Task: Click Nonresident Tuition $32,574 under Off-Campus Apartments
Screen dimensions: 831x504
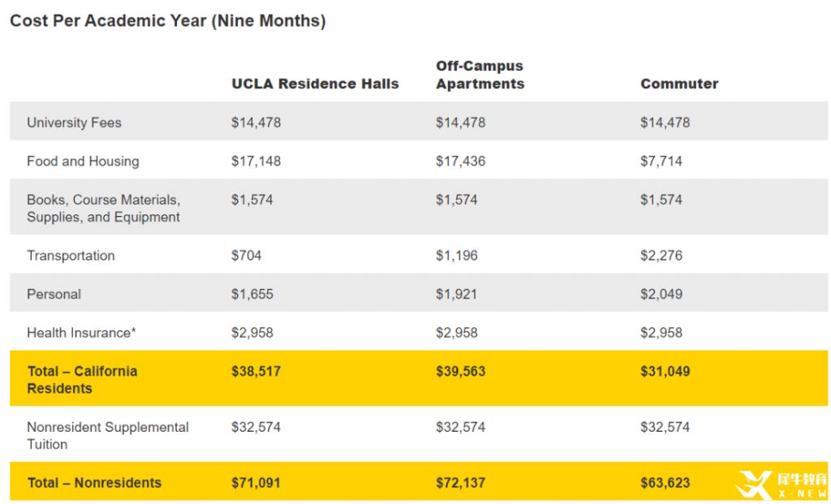Action: (461, 427)
